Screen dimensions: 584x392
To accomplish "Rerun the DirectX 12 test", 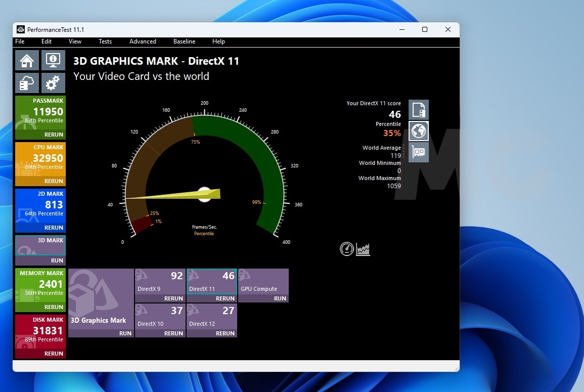I will pyautogui.click(x=226, y=333).
